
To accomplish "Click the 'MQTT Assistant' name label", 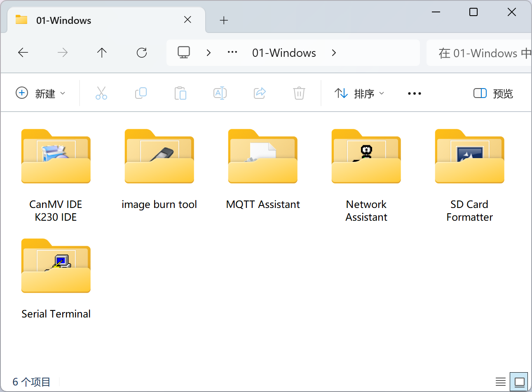I will (263, 205).
